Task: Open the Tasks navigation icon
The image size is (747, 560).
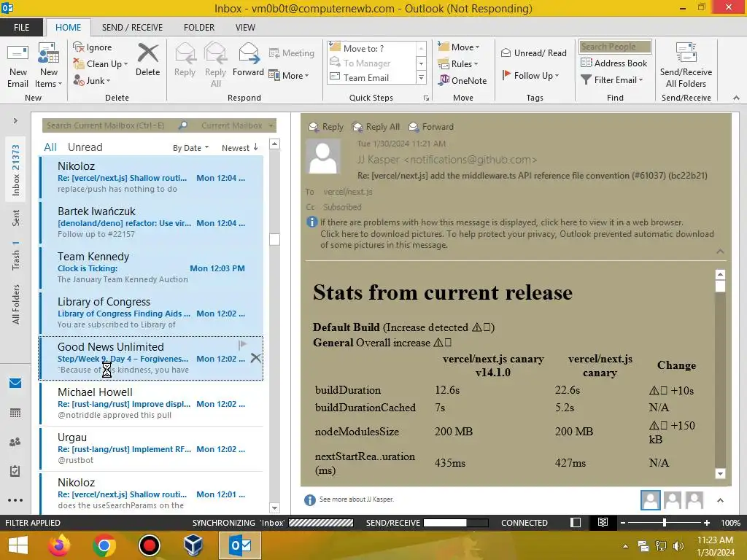Action: [x=15, y=471]
